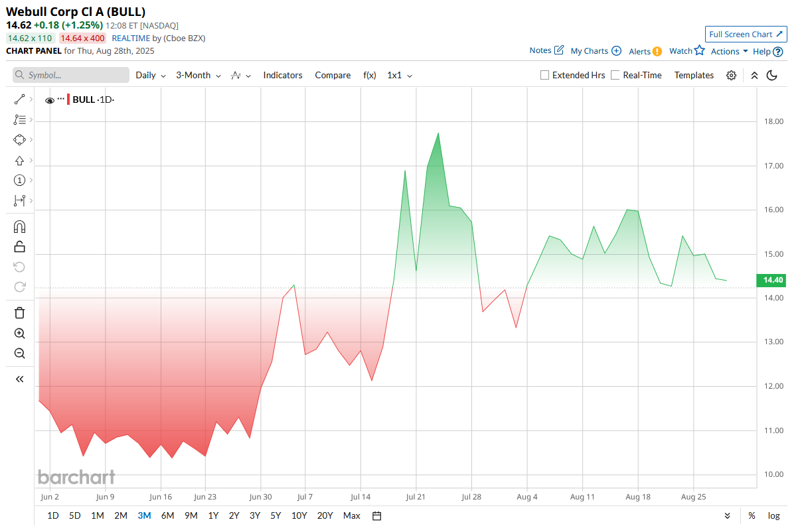This screenshot has width=804, height=532.
Task: Choose the arrow marker tool
Action: pyautogui.click(x=19, y=161)
